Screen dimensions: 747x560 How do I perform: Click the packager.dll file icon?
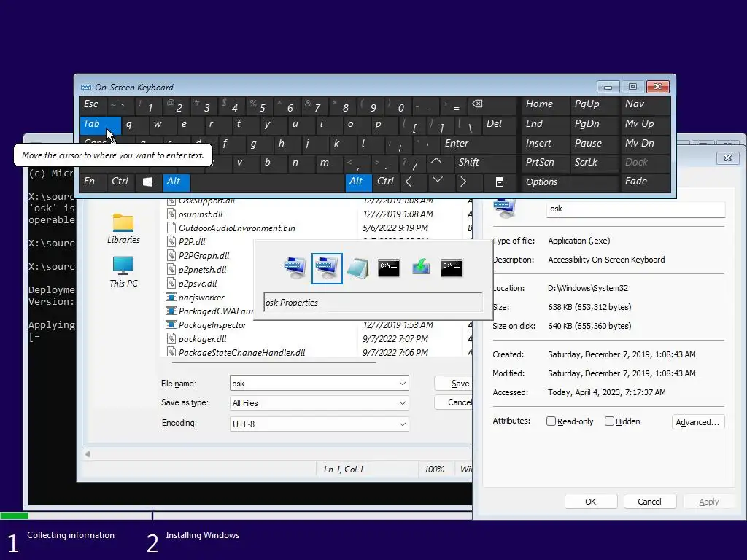tap(171, 338)
